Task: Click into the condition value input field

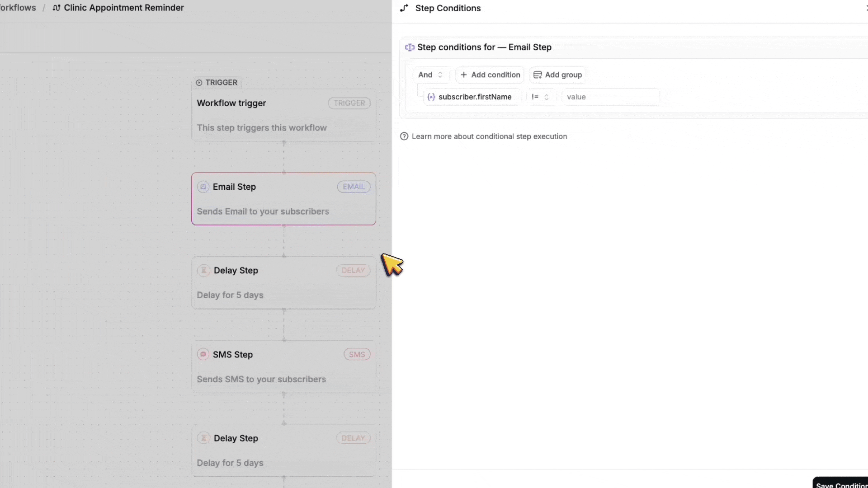Action: click(610, 97)
